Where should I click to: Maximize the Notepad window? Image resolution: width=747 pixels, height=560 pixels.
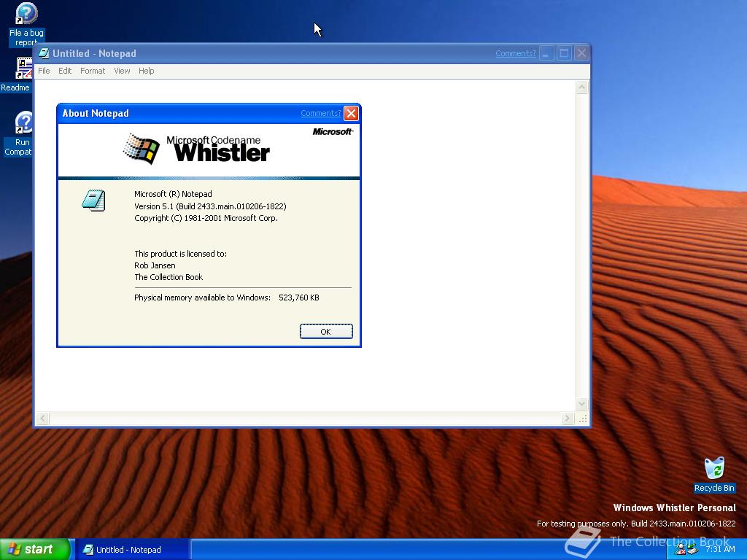point(564,53)
